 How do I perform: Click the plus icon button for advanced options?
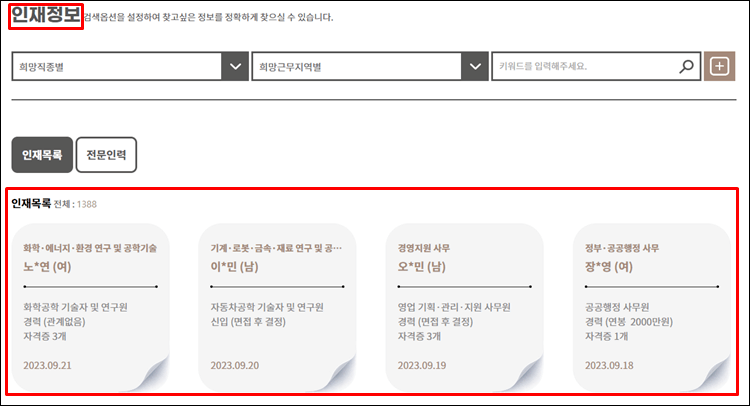click(719, 66)
